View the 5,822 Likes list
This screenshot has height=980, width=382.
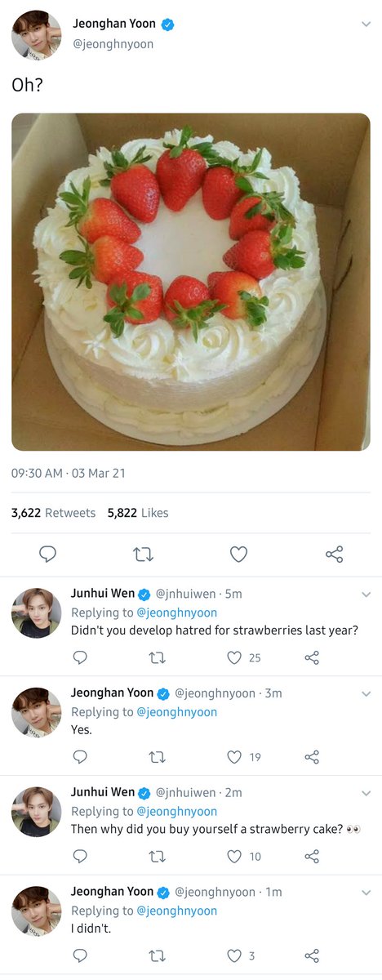point(138,513)
